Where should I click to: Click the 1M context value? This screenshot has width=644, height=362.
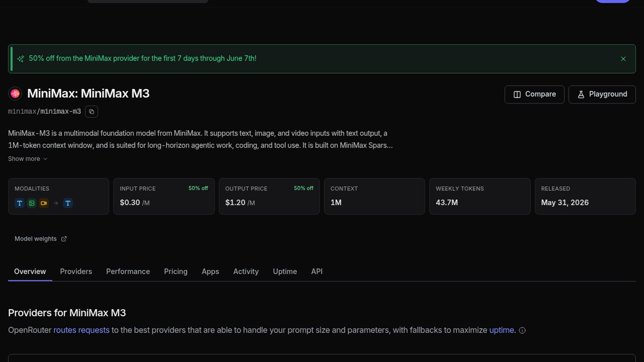tap(336, 203)
